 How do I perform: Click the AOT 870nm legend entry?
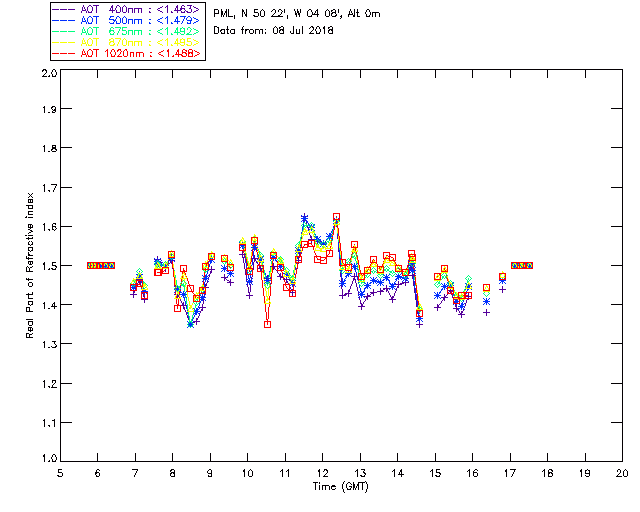pos(127,42)
